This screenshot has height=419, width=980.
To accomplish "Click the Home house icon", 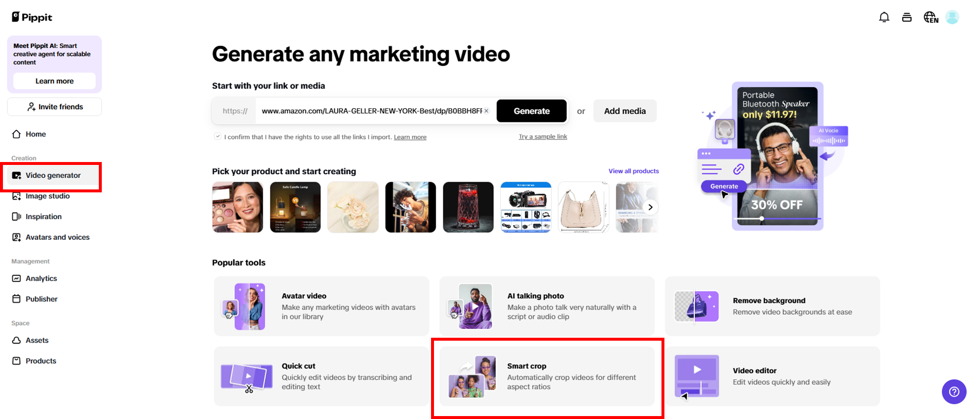I will coord(17,134).
